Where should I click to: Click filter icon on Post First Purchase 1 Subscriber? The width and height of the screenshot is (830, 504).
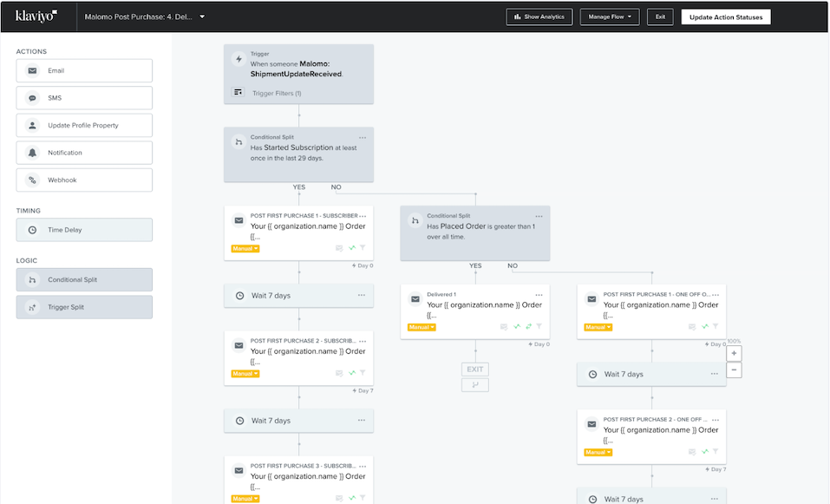click(x=363, y=248)
